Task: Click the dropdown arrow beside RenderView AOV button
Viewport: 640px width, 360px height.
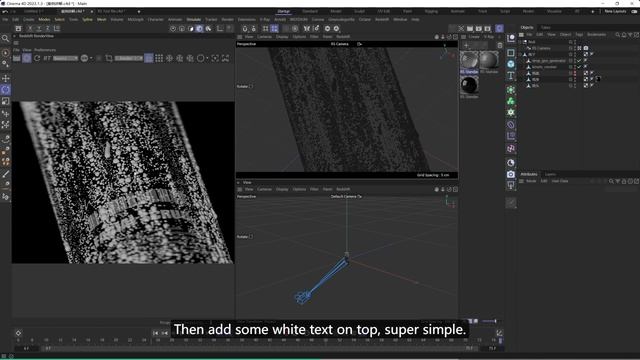Action: click(91, 58)
